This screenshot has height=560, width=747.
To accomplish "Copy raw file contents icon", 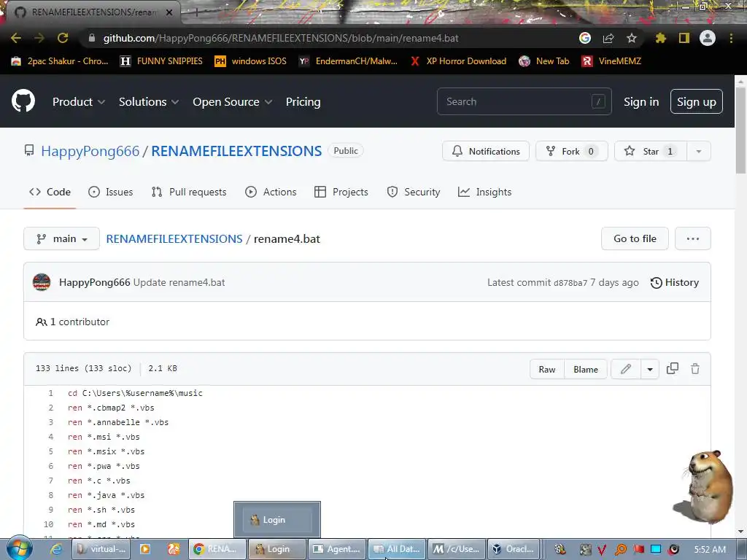I will [672, 368].
